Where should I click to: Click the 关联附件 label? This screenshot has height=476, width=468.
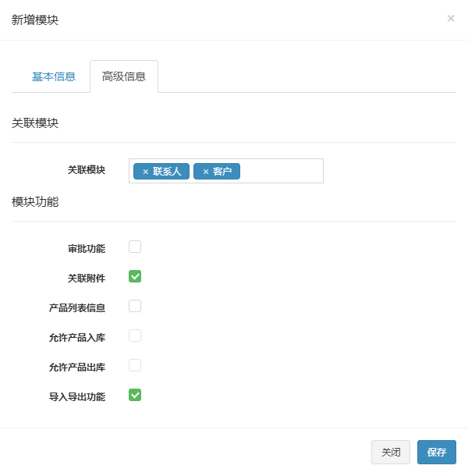pyautogui.click(x=87, y=278)
